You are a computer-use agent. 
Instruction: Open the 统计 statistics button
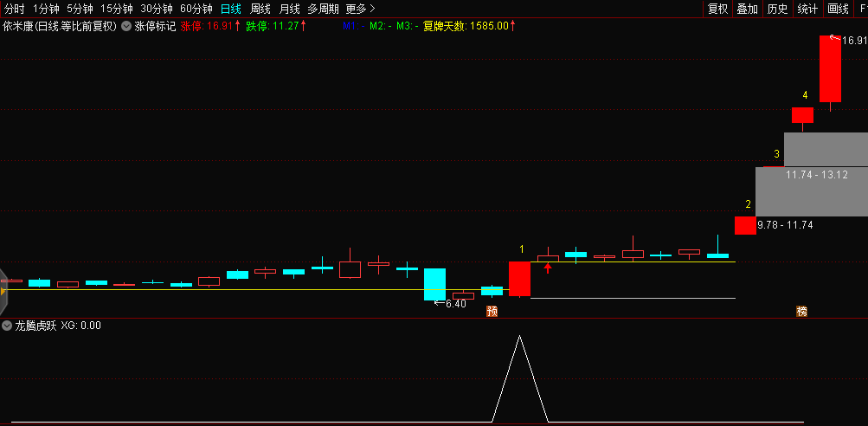(807, 9)
